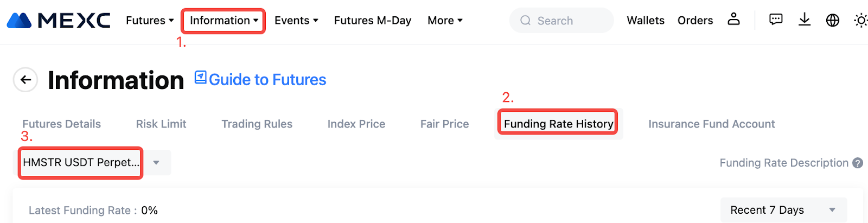
Task: Open the Information dropdown menu
Action: tap(224, 21)
